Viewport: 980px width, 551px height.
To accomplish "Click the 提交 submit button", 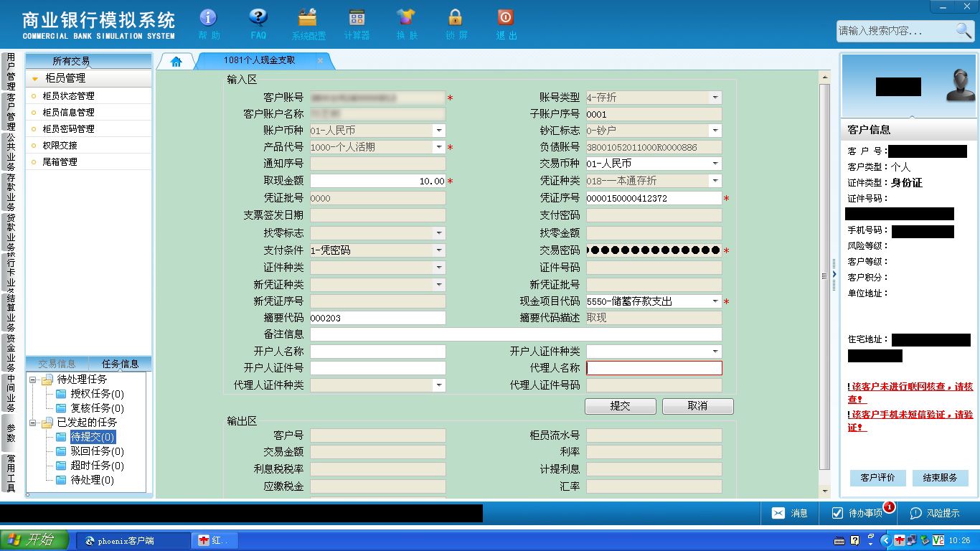I will coord(621,406).
